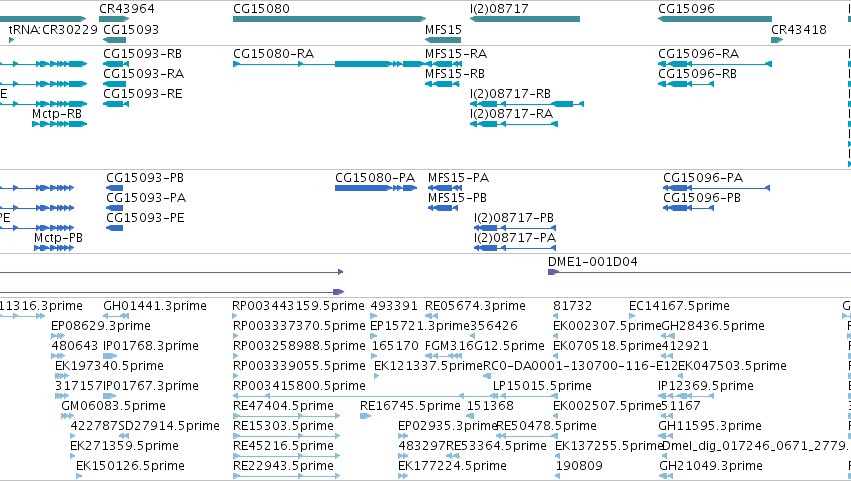
Task: Click EST GH01441.3prime
Action: coord(155,306)
